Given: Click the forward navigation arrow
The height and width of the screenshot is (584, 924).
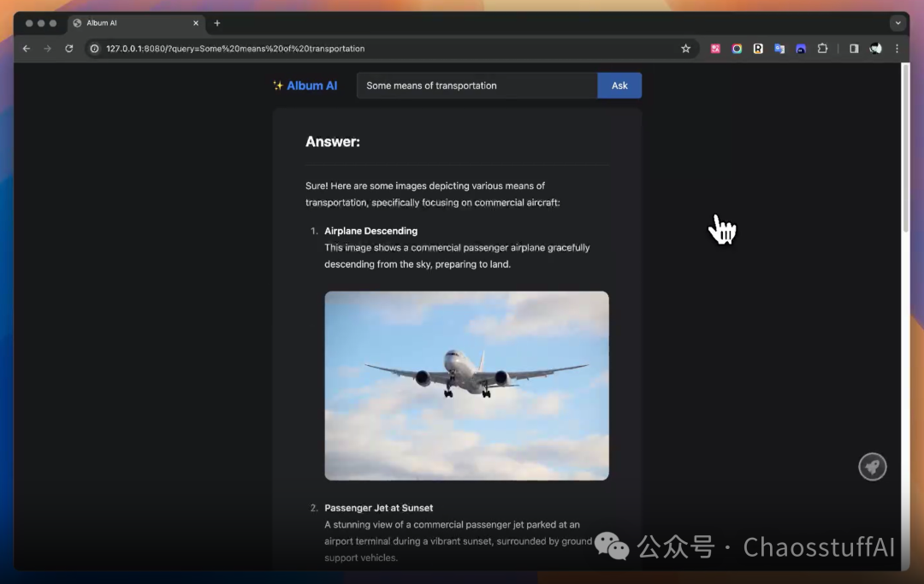Looking at the screenshot, I should pos(48,49).
